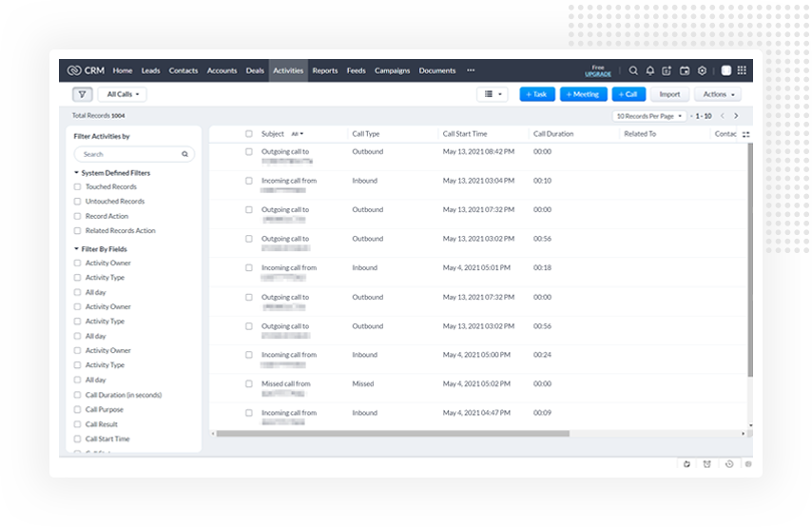The width and height of the screenshot is (812, 527).
Task: Check the Touched Records filter
Action: click(77, 186)
